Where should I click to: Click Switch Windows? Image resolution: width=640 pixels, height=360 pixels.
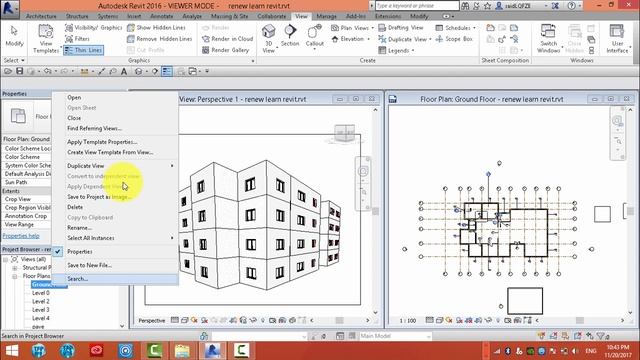click(549, 39)
